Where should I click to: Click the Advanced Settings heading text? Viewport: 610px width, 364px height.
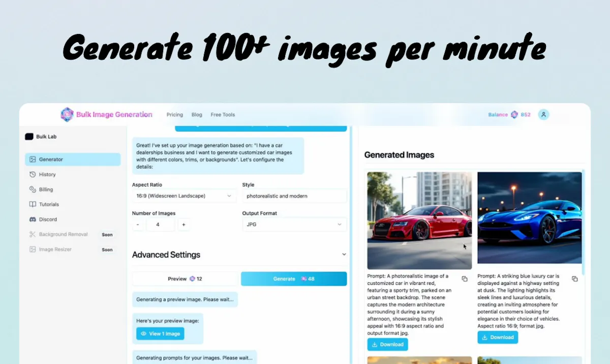pos(166,255)
